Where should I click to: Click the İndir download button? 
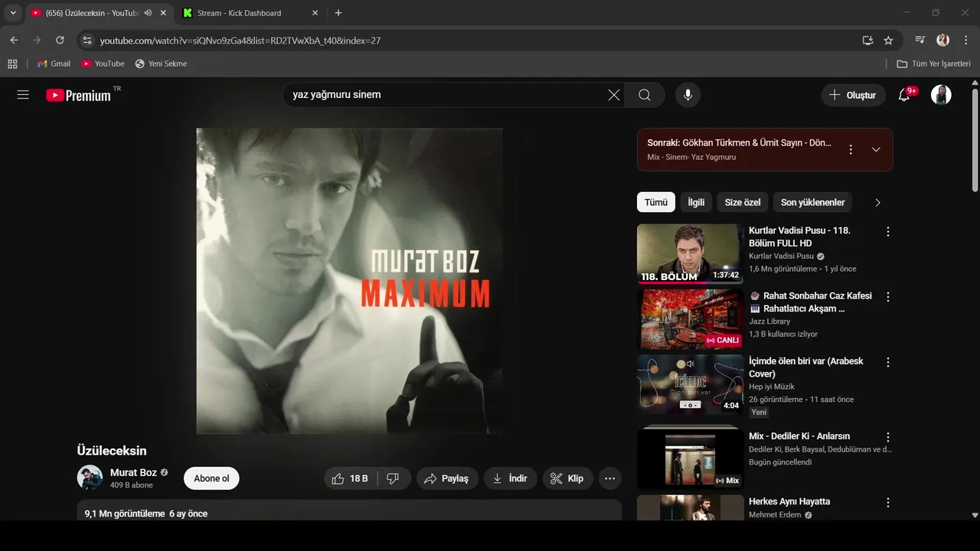click(510, 478)
